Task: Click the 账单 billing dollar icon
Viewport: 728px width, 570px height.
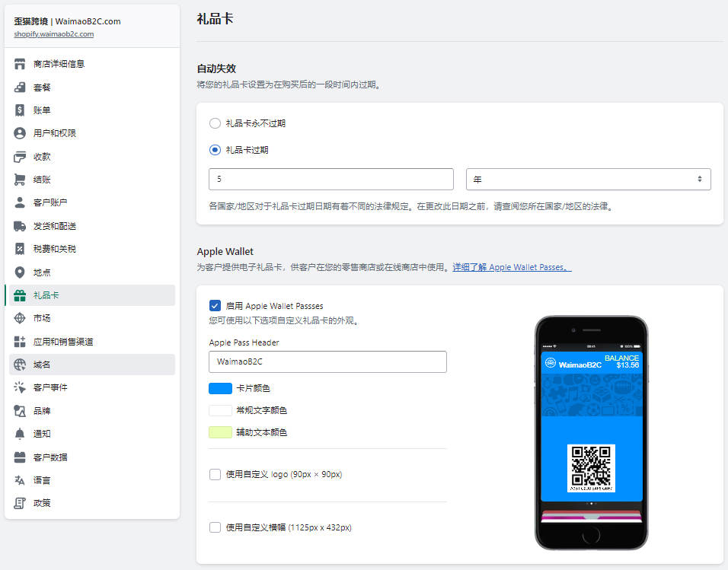Action: [x=20, y=110]
